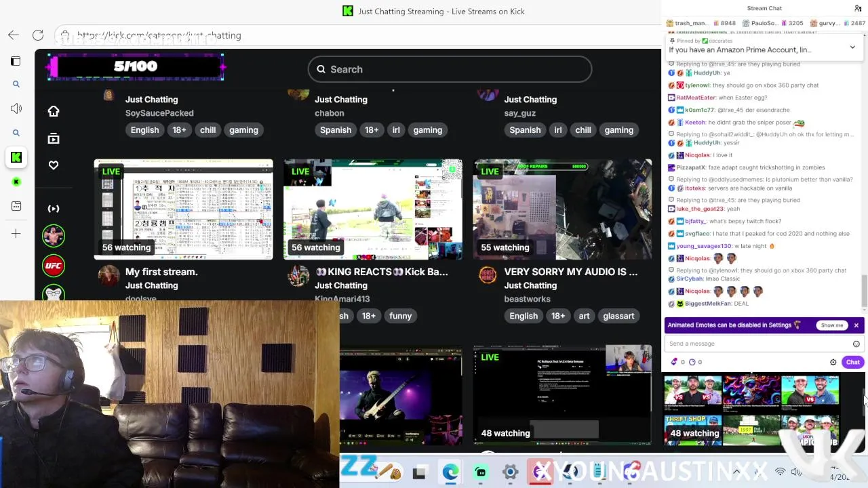The height and width of the screenshot is (488, 868).
Task: Select irl tag under chabon
Action: coord(396,130)
